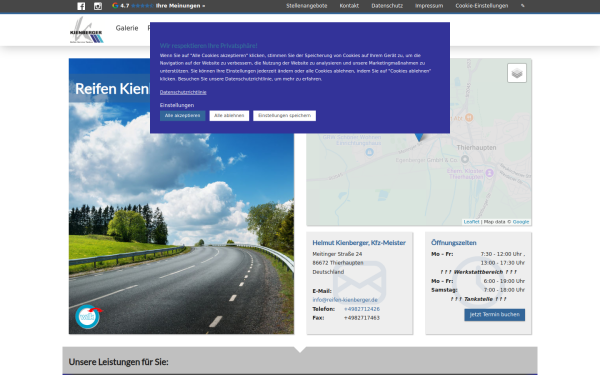Open the Google map data link

pyautogui.click(x=521, y=222)
